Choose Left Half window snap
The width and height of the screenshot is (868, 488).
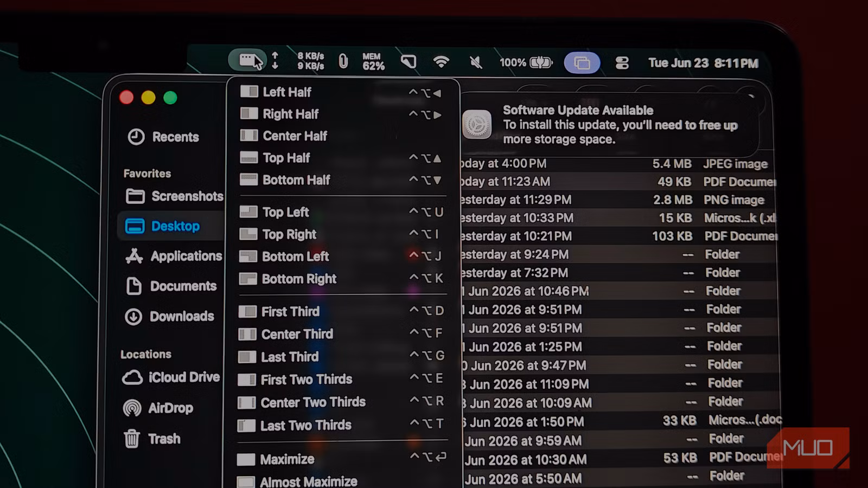point(343,92)
